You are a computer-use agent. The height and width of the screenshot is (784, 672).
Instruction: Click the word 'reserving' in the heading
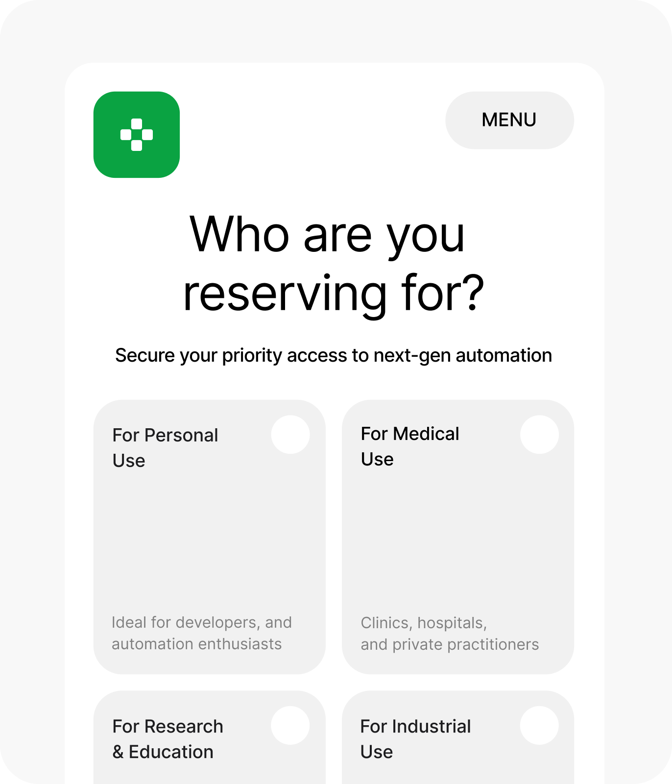(x=285, y=294)
